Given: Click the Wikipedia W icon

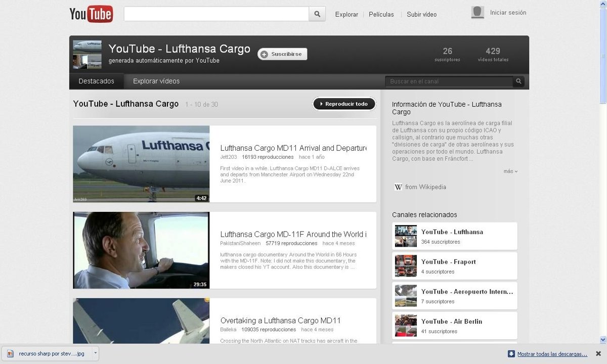Looking at the screenshot, I should (398, 187).
